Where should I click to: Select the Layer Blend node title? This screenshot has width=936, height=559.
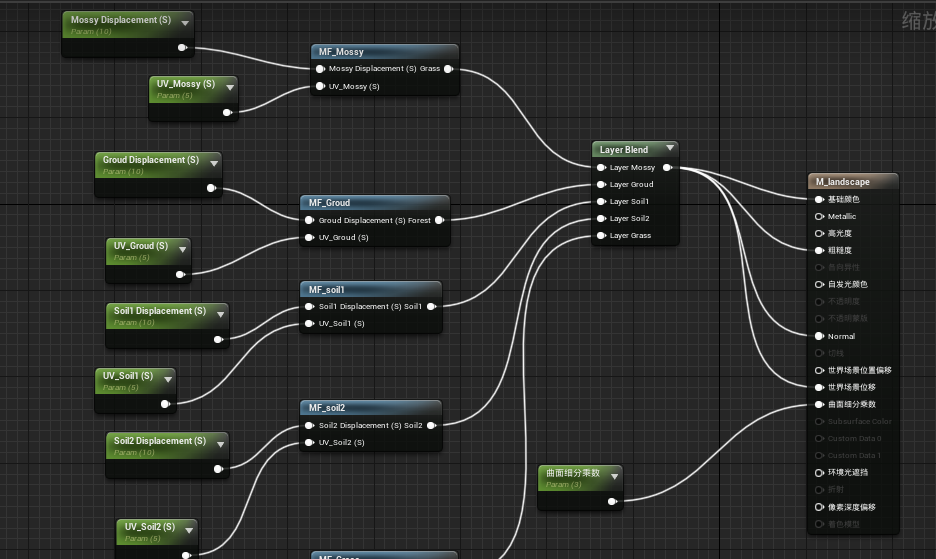(624, 150)
